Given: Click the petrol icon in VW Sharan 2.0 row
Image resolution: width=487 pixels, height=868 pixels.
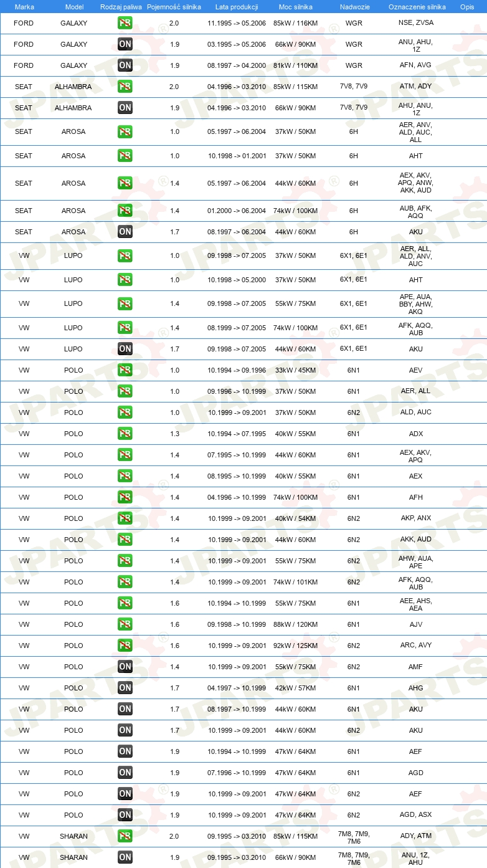Looking at the screenshot, I should coord(125,836).
